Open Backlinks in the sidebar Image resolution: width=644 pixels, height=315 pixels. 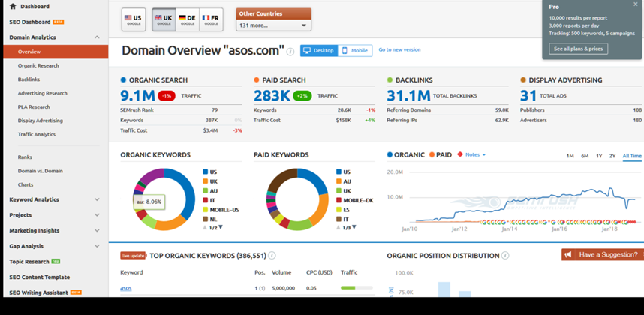[29, 79]
